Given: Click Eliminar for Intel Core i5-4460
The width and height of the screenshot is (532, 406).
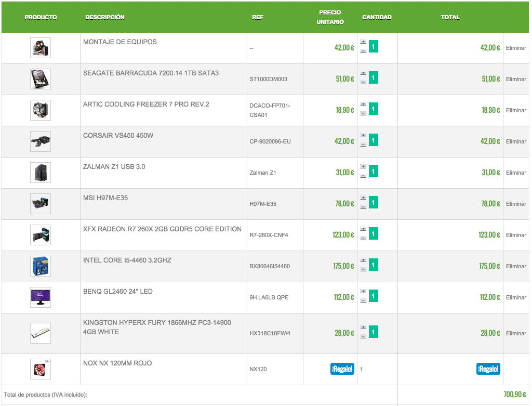Looking at the screenshot, I should coord(516,267).
